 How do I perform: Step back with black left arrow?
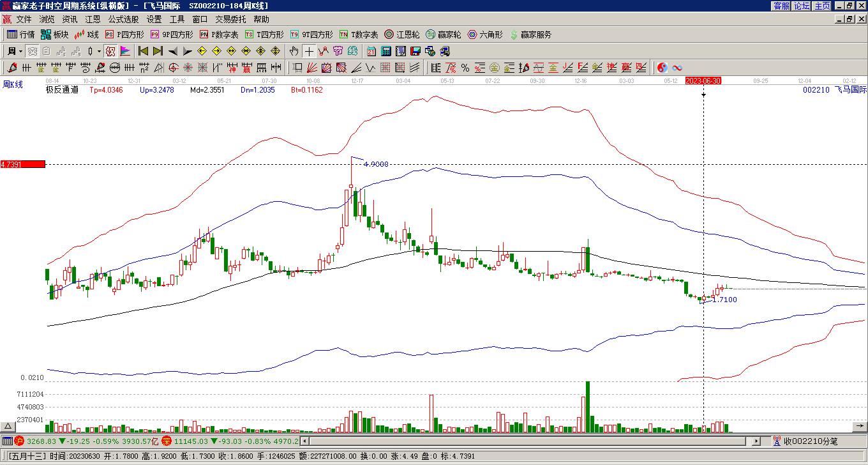(x=173, y=51)
